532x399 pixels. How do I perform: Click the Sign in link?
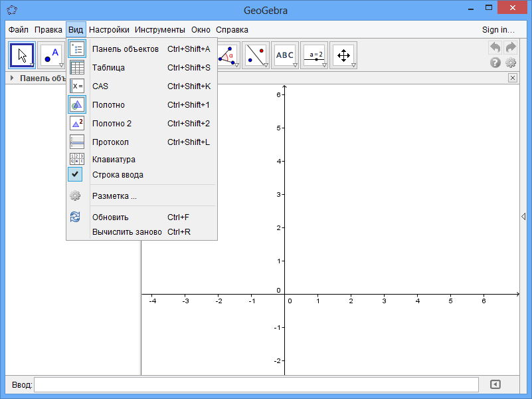(498, 30)
